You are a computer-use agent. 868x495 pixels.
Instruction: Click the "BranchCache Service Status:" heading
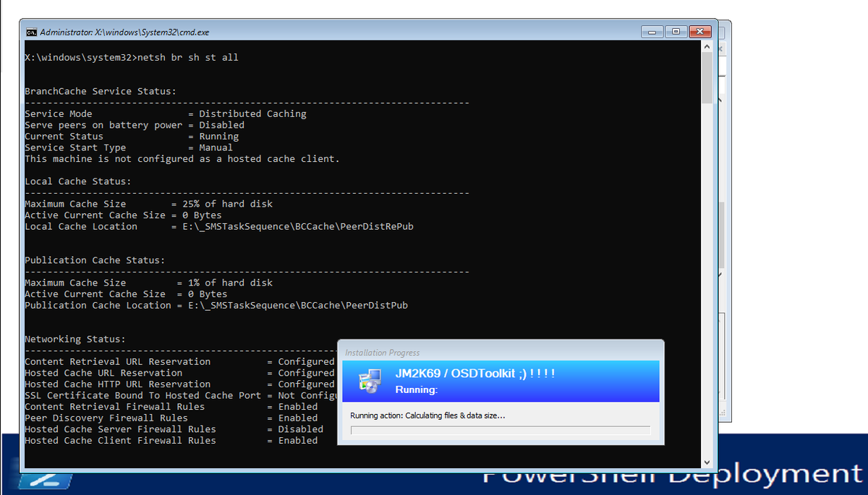(x=101, y=91)
